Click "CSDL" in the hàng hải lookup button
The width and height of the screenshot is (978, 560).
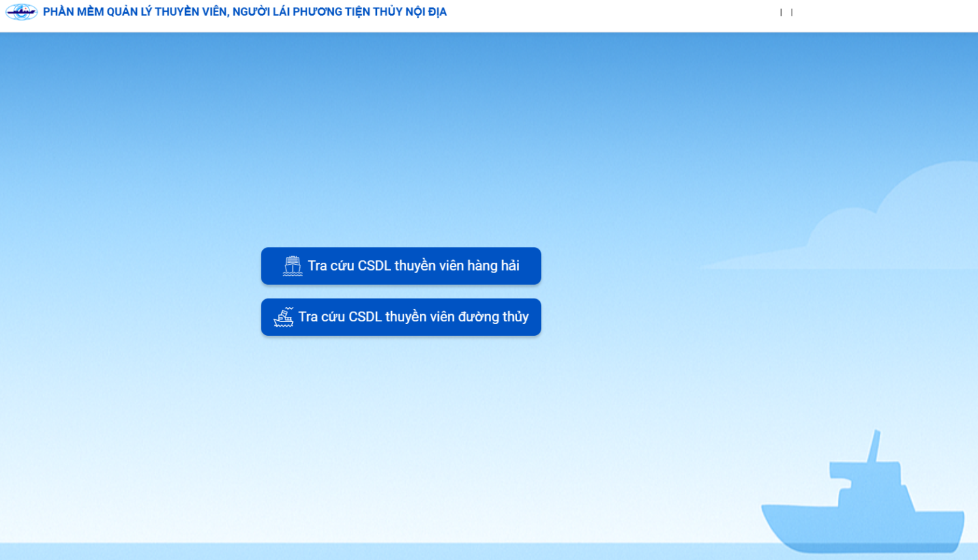point(374,266)
